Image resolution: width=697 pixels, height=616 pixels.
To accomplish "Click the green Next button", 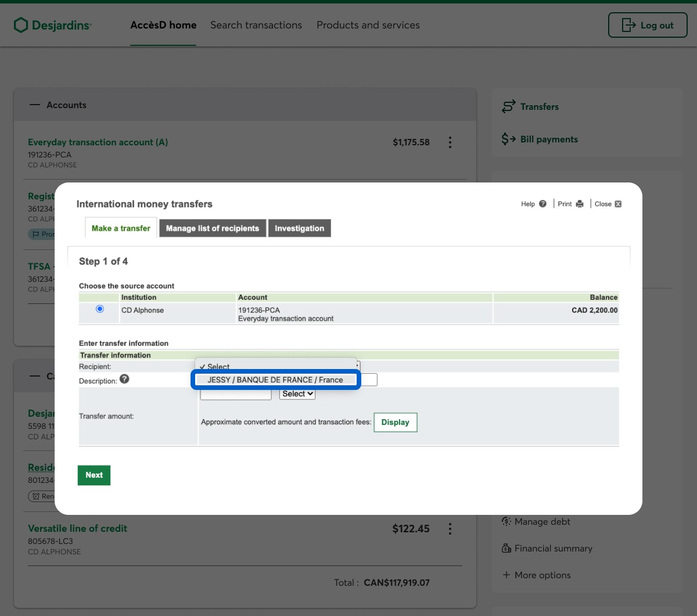I will click(x=94, y=475).
